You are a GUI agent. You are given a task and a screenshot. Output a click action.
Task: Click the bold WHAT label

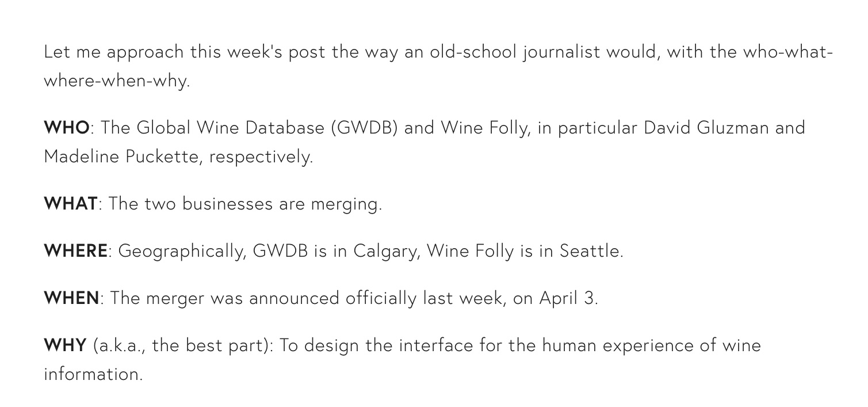[x=71, y=204]
